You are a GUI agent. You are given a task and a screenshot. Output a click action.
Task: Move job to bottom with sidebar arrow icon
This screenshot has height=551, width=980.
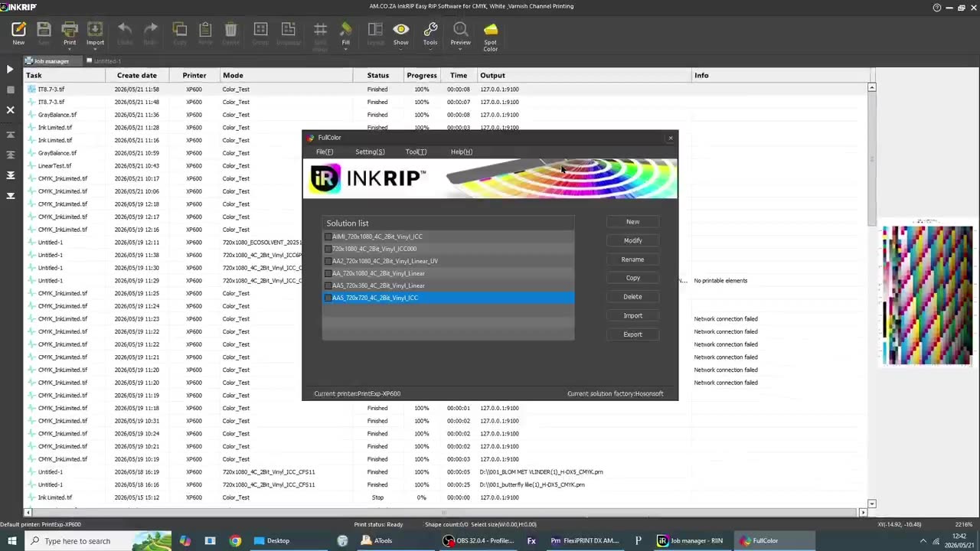10,196
